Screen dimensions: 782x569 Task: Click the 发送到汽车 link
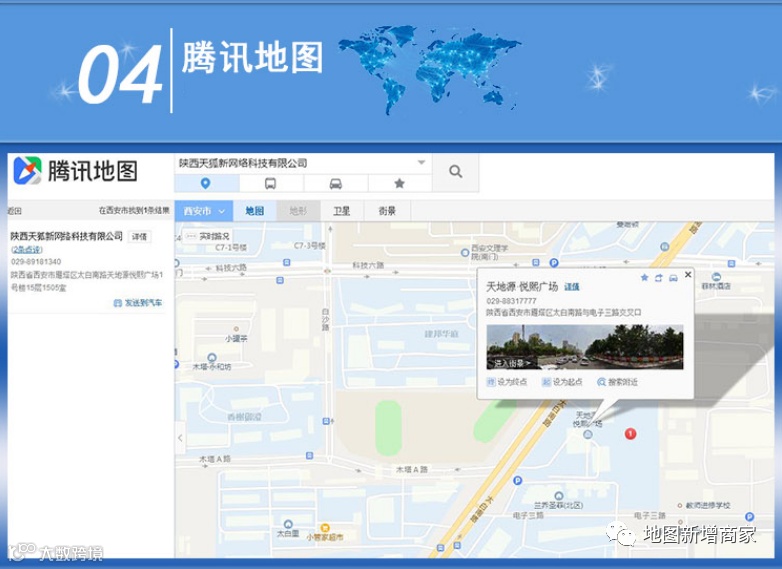143,303
